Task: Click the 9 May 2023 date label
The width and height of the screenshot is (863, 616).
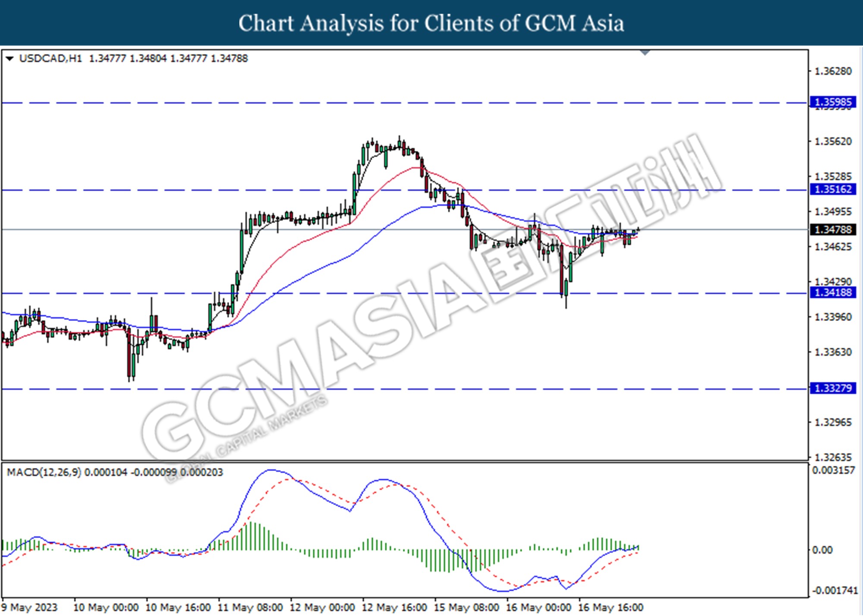Action: coord(29,607)
